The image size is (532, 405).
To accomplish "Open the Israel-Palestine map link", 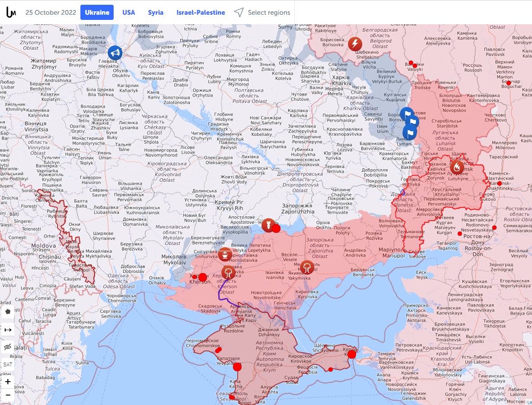I will (201, 13).
